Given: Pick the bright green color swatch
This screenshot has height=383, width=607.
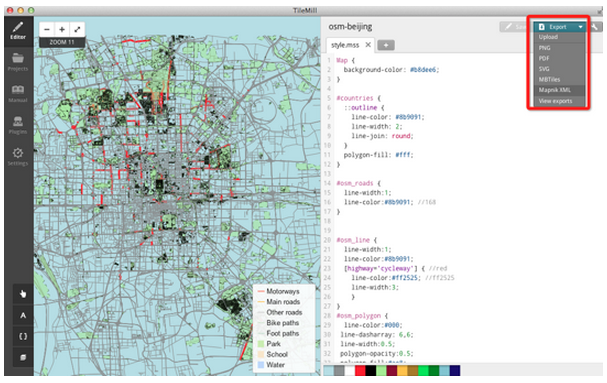Looking at the screenshot, I should click(423, 371).
